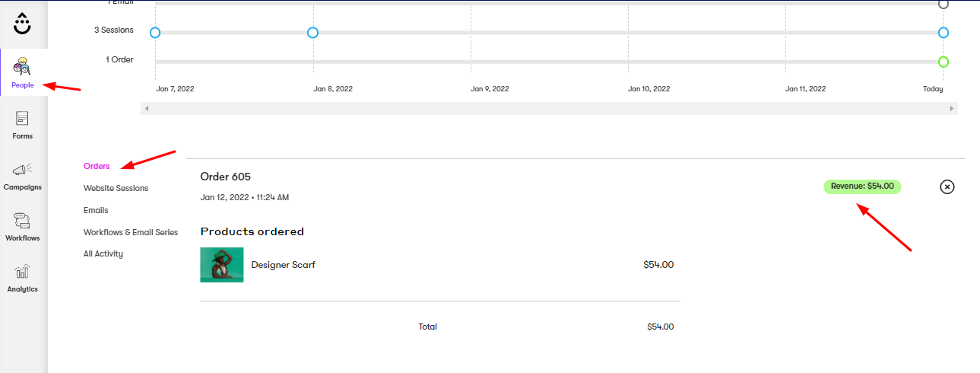Image resolution: width=980 pixels, height=373 pixels.
Task: Select the Orders activity tab
Action: [97, 166]
